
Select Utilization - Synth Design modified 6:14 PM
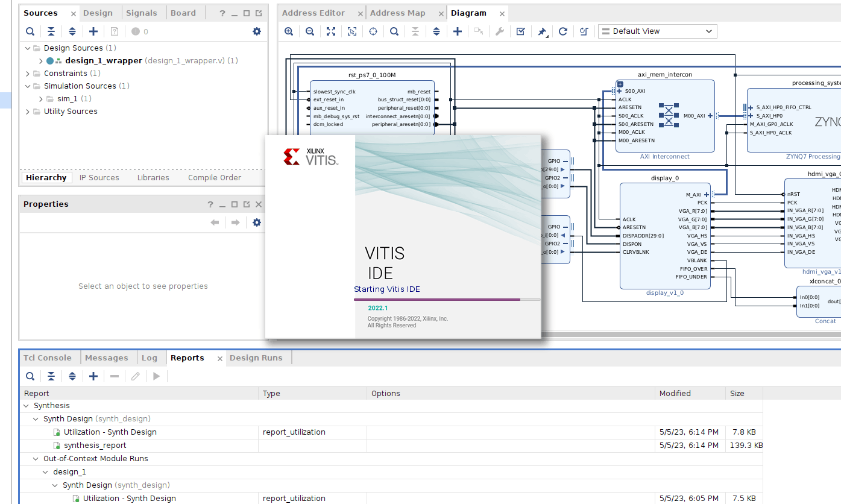tap(391, 432)
